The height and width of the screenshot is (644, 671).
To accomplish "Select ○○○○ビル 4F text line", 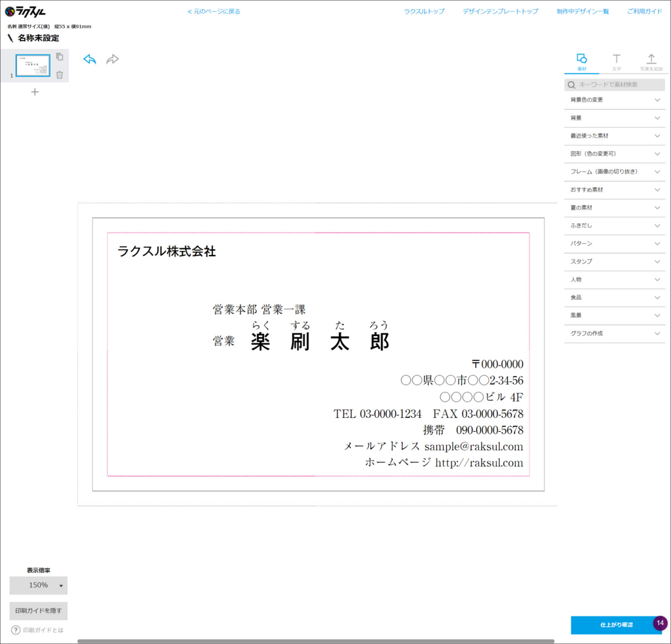I will click(482, 397).
